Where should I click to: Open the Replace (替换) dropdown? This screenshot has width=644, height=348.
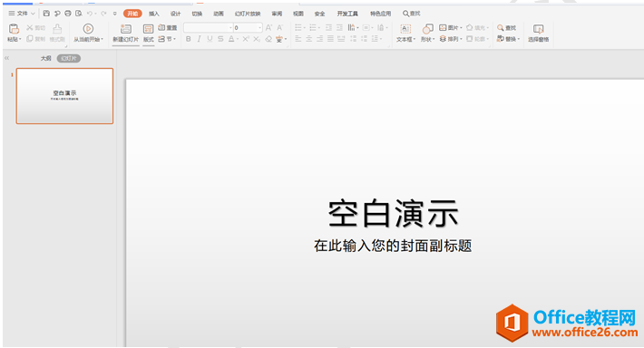point(508,39)
